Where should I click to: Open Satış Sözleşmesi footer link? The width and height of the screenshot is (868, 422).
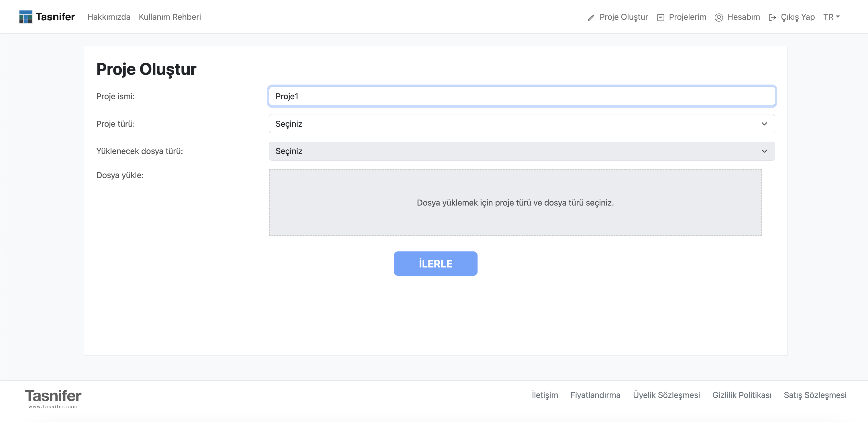coord(815,395)
